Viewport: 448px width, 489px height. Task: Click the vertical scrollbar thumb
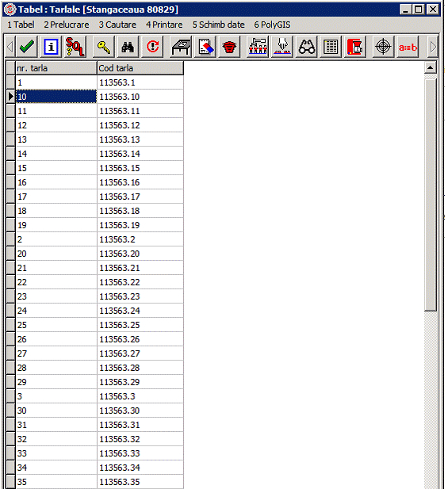[431, 195]
